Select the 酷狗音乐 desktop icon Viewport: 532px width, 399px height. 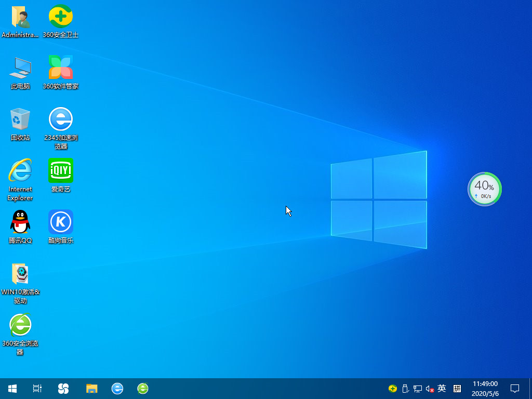pyautogui.click(x=61, y=222)
